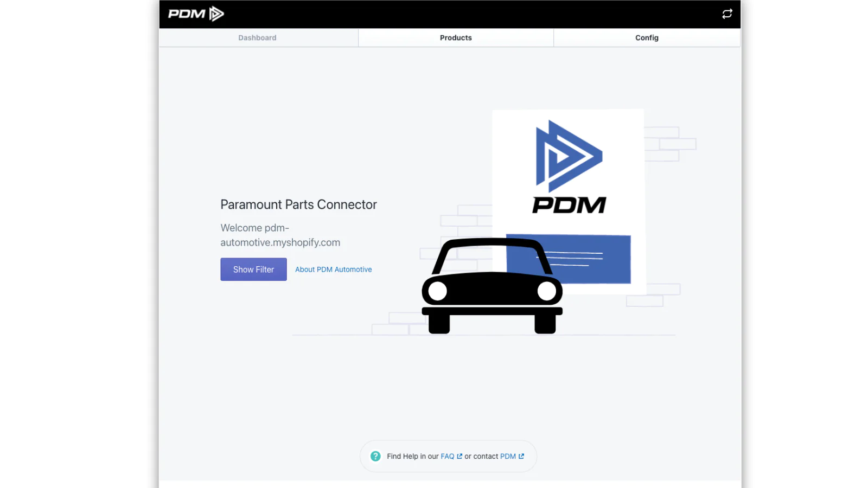Click the PDM logo in the header
Screen dimensions: 868x488
pos(196,14)
